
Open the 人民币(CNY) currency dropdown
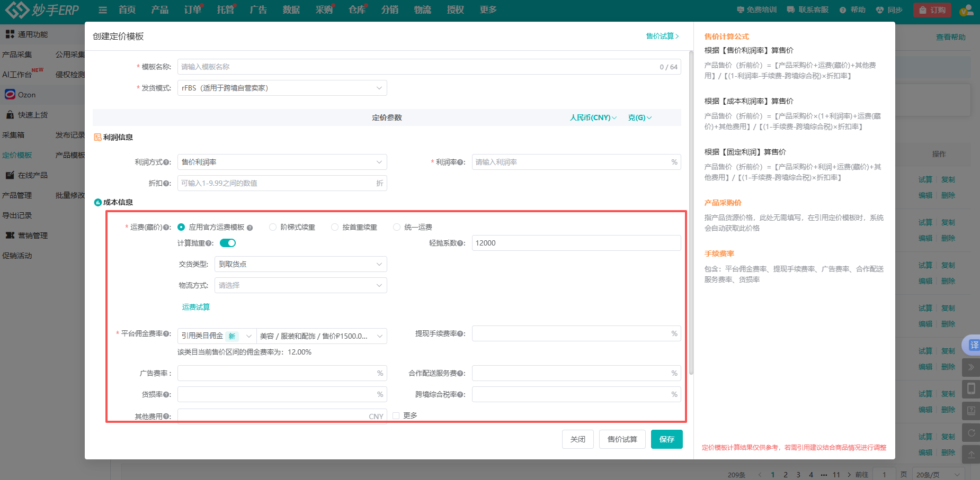(x=593, y=117)
